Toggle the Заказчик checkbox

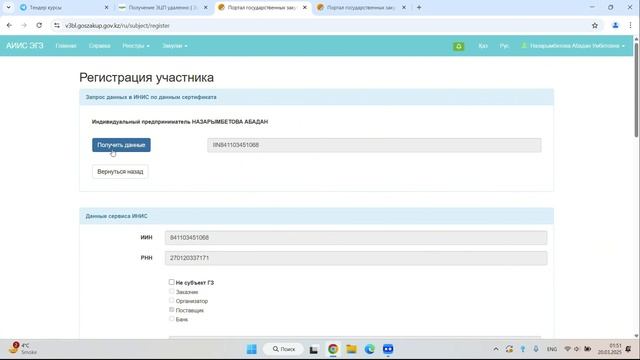click(x=171, y=291)
